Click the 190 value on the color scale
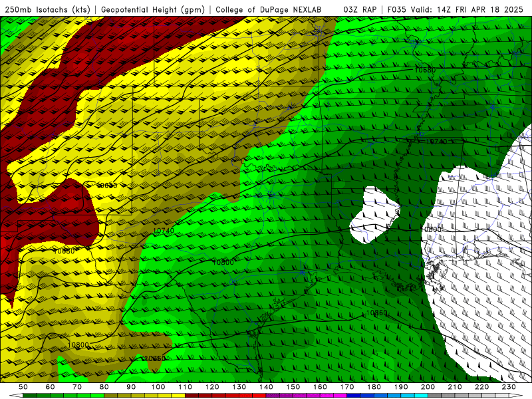This screenshot has height=399, width=532. 402,387
